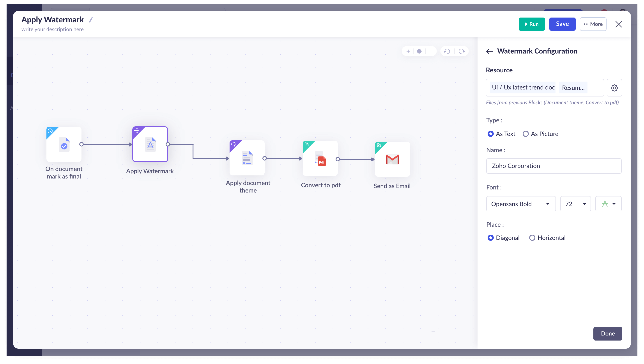Open the Resource settings gear icon
Screen dimensions: 644x364
(x=614, y=88)
